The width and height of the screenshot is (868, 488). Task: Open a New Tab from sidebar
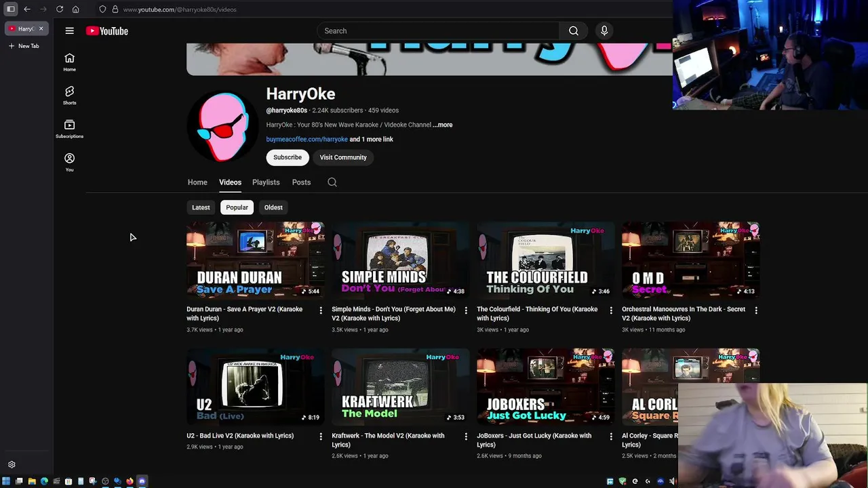pos(24,46)
